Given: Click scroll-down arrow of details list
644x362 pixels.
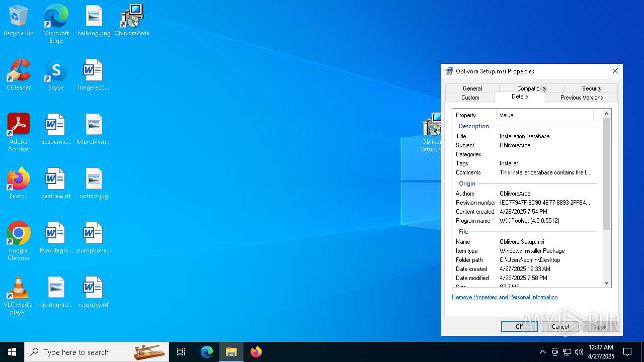Looking at the screenshot, I should tap(606, 283).
